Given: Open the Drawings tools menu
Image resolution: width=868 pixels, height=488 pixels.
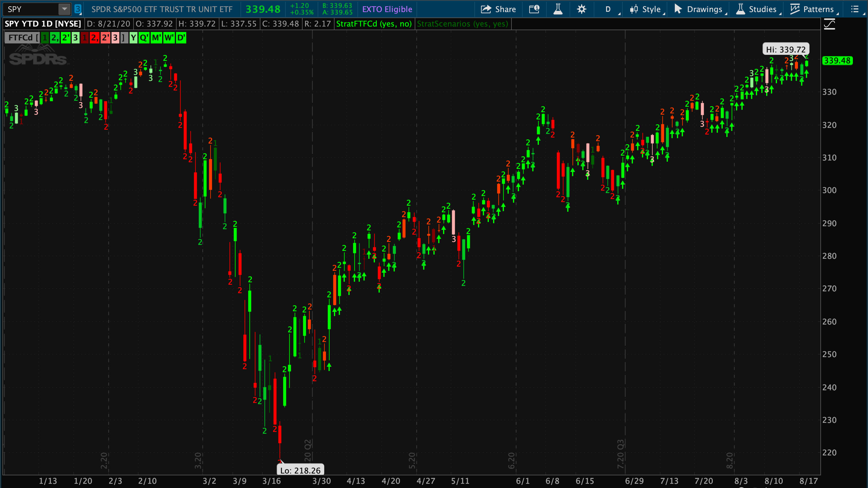Looking at the screenshot, I should pyautogui.click(x=700, y=9).
